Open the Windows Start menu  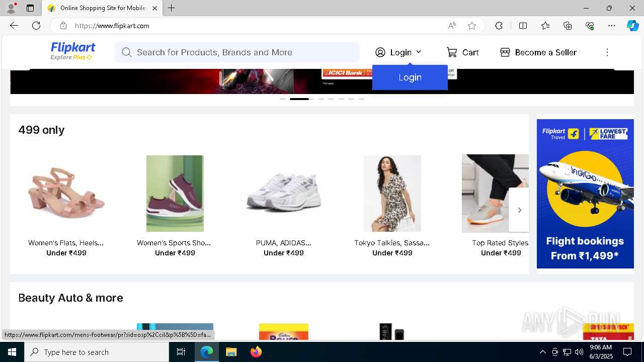coord(12,352)
